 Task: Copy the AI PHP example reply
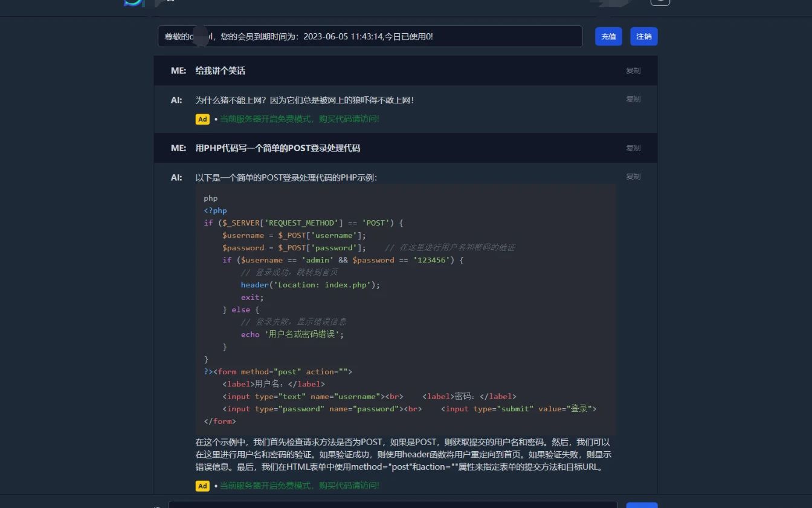[x=633, y=177]
